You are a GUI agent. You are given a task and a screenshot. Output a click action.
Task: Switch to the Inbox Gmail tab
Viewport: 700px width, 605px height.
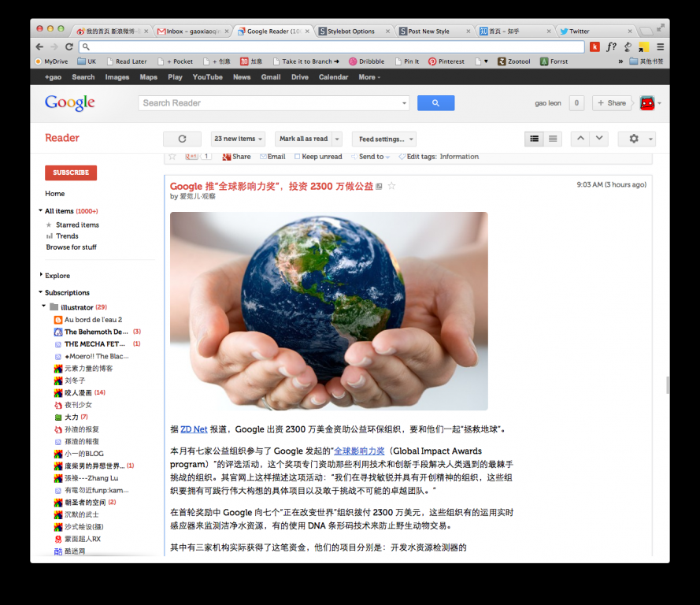coord(193,32)
